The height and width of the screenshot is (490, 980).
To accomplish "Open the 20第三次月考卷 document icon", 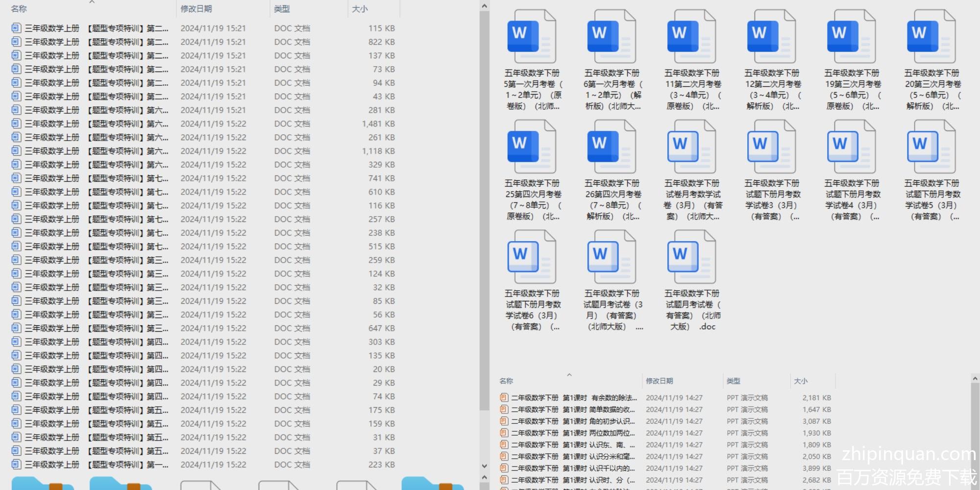I will tap(931, 37).
